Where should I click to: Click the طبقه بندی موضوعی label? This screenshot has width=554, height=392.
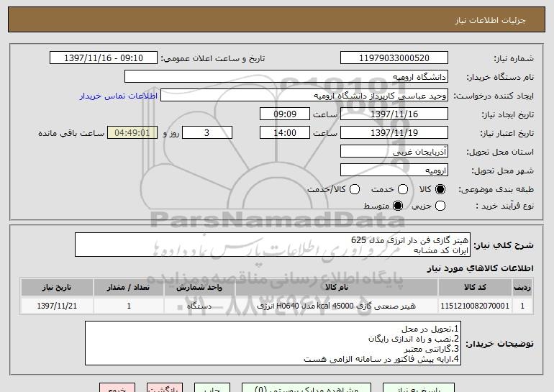(496, 190)
